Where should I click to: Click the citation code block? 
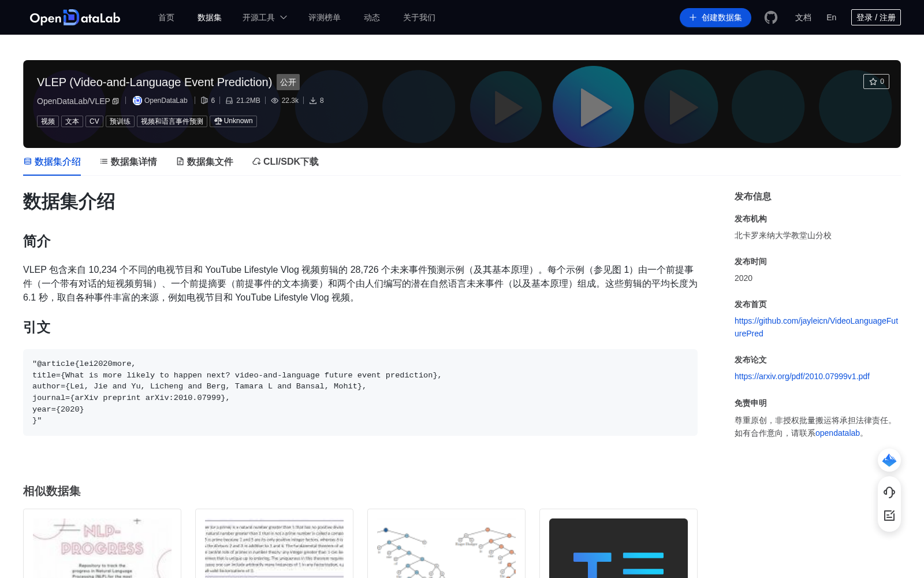coord(360,392)
